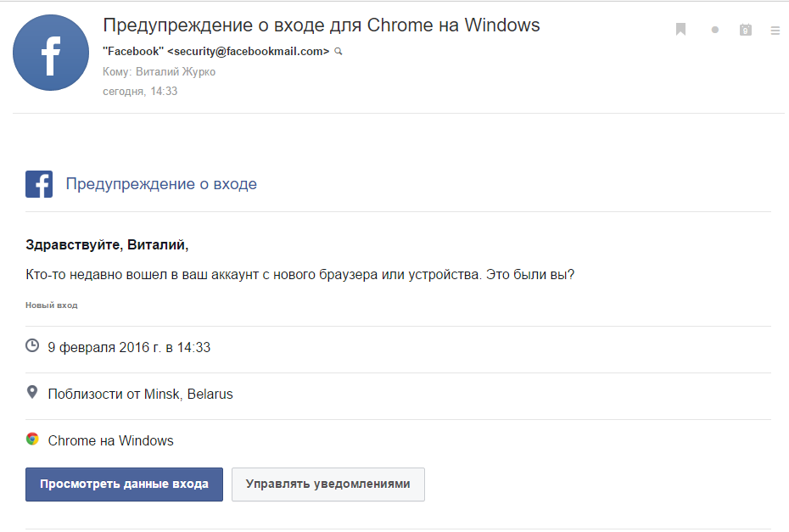Open the "Предупреждение о входе" header link
Screen dimensions: 789x532
[161, 184]
